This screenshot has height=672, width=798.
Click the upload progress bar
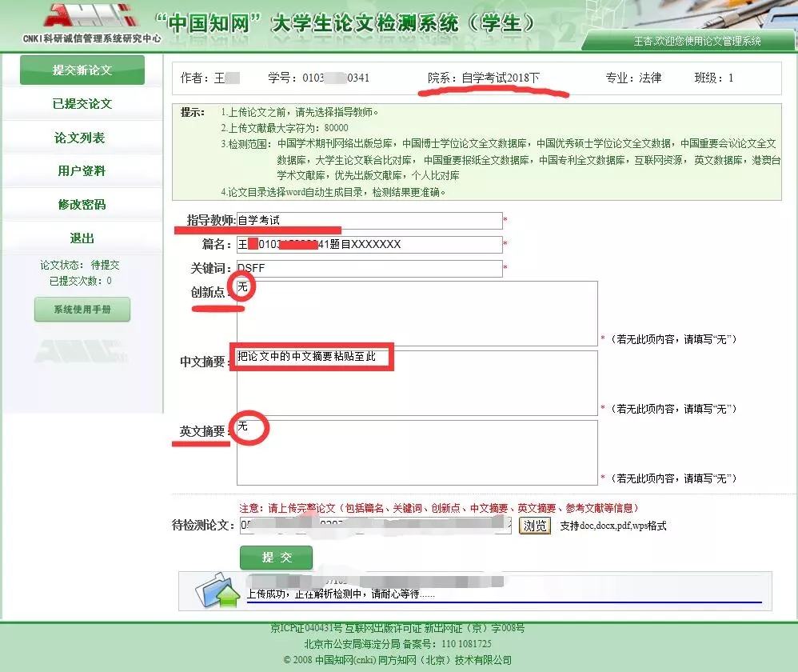tap(504, 602)
